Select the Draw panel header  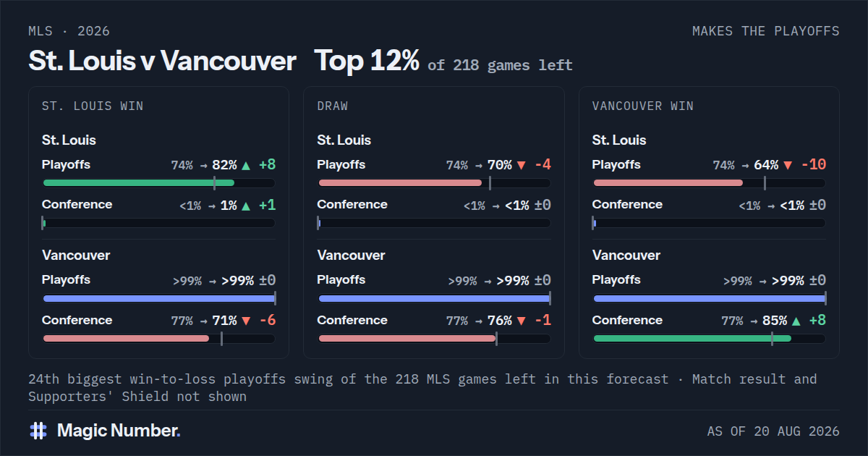point(333,106)
